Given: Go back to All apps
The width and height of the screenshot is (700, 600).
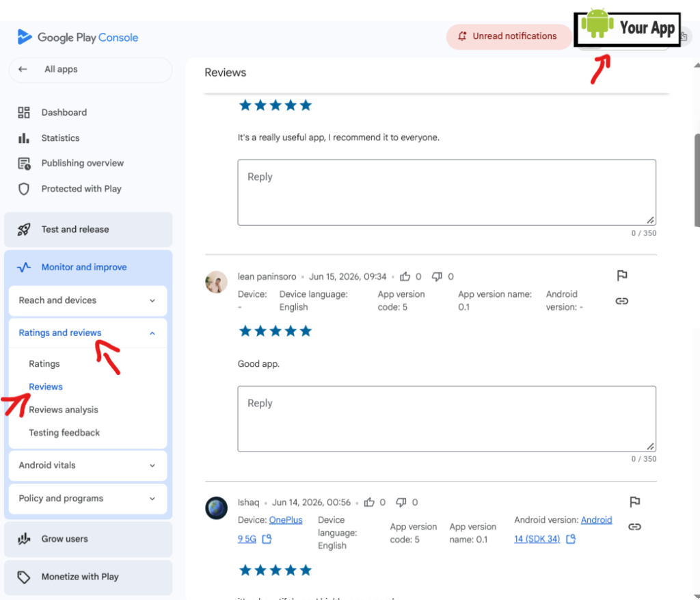Looking at the screenshot, I should 90,69.
